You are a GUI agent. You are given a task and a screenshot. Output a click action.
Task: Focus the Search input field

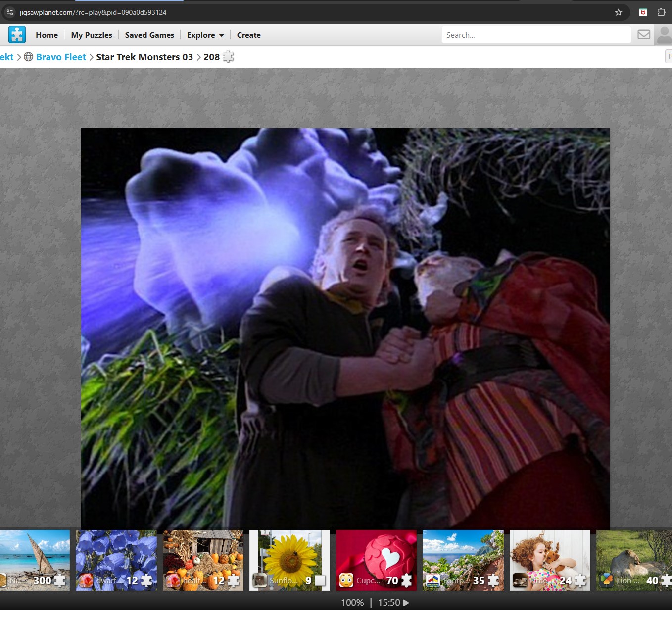coord(536,35)
